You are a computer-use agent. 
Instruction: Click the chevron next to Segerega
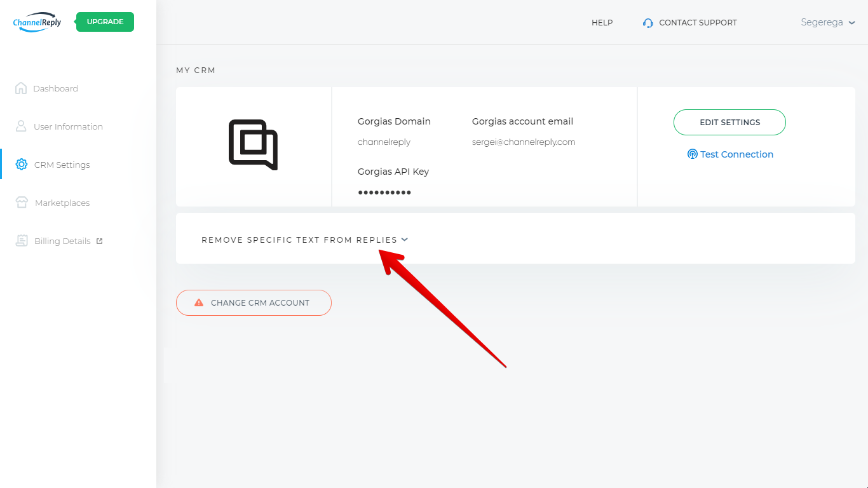point(851,23)
